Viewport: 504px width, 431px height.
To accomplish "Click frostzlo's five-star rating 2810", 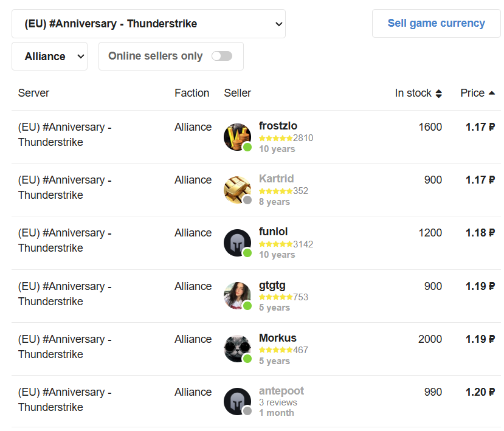I will coord(286,138).
